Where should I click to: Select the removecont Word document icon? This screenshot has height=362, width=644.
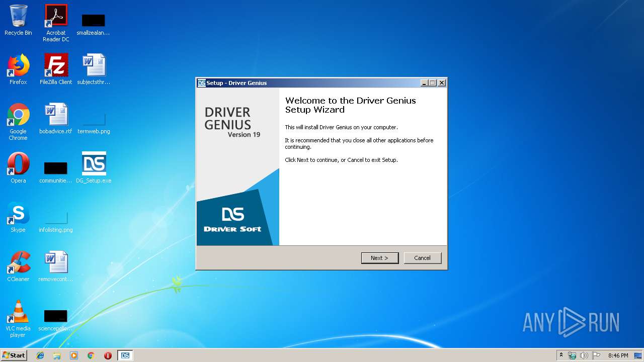56,266
